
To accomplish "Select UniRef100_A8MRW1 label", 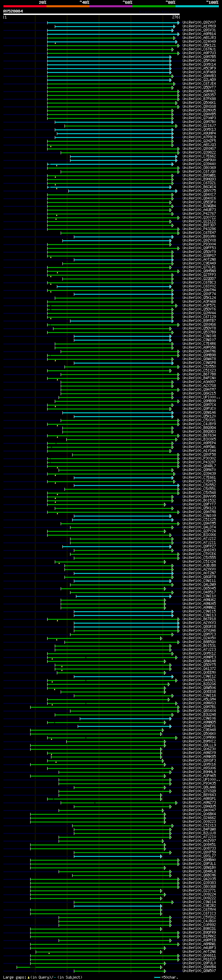I will pyautogui.click(x=199, y=943).
